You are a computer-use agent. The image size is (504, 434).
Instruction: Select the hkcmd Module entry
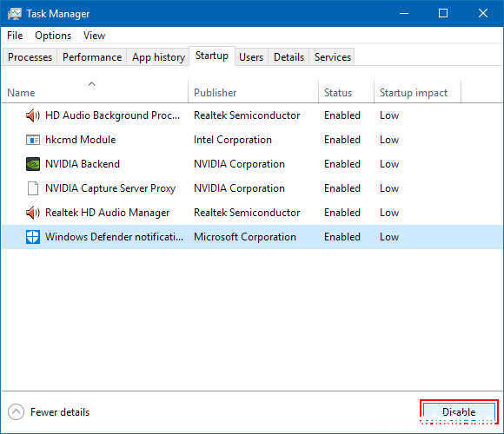pos(252,140)
